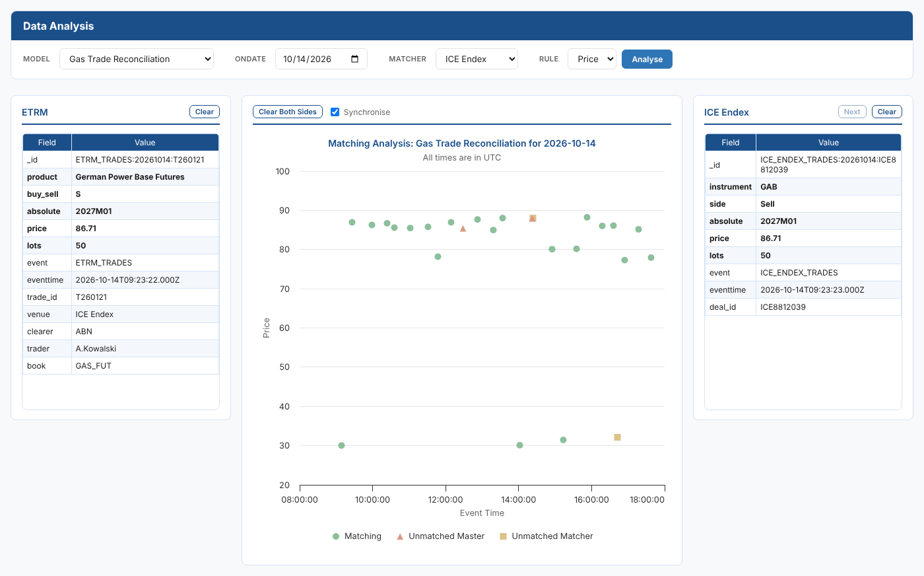This screenshot has width=924, height=576.
Task: Toggle Unmatched Matcher legend entry
Action: pyautogui.click(x=546, y=536)
